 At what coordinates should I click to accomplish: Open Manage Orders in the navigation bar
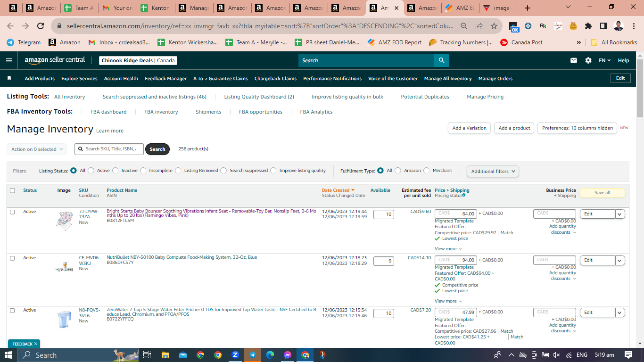click(495, 78)
